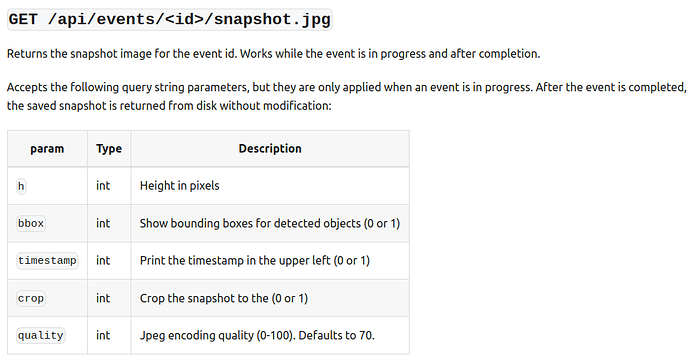Image resolution: width=690 pixels, height=363 pixels.
Task: Select the 'timestamp' parameter code label
Action: coord(47,260)
